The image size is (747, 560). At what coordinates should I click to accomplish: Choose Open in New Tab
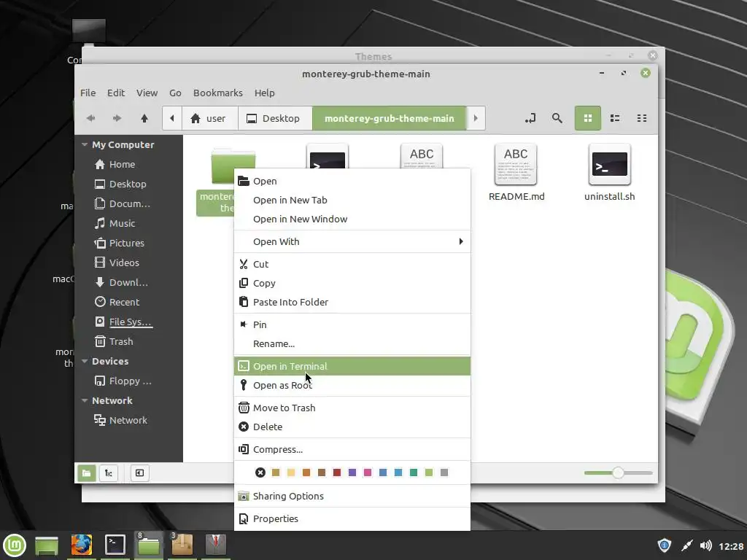[x=352, y=200]
